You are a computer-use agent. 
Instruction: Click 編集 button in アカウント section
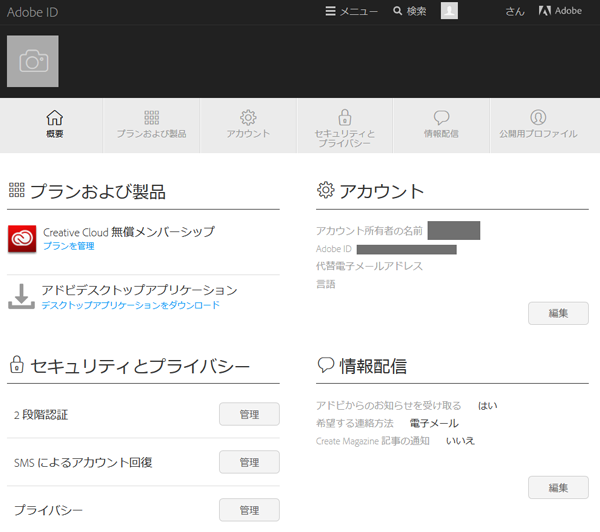(x=558, y=313)
